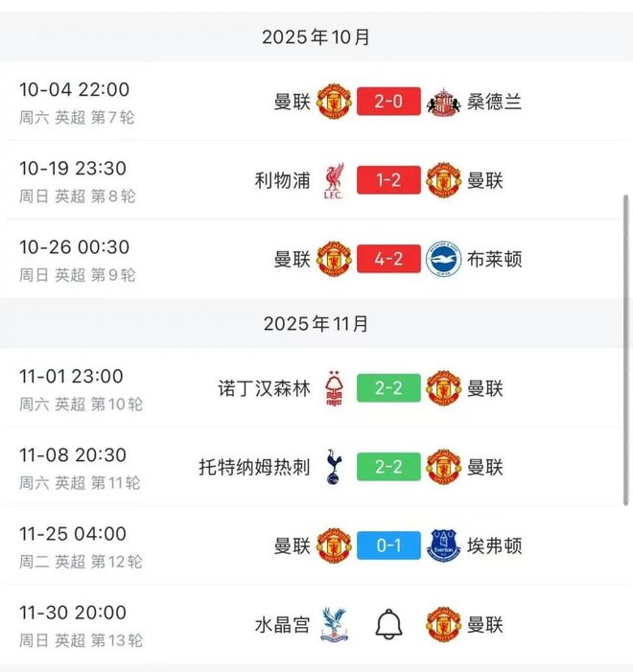Viewport: 633px width, 672px height.
Task: Click the Crystal Palace crest
Action: (x=335, y=625)
